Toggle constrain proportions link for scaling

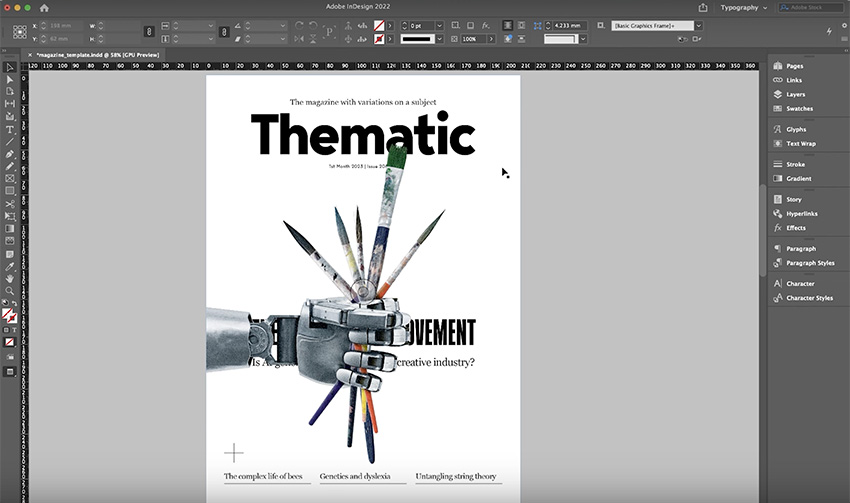coord(223,32)
